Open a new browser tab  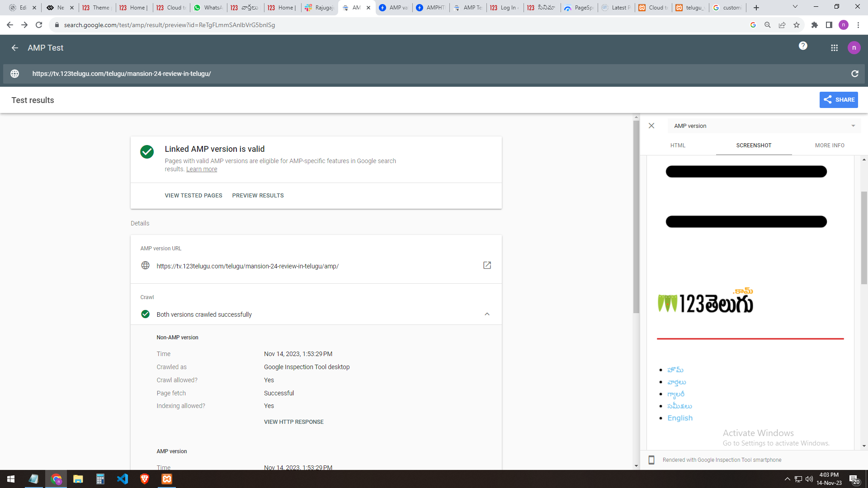tap(756, 8)
